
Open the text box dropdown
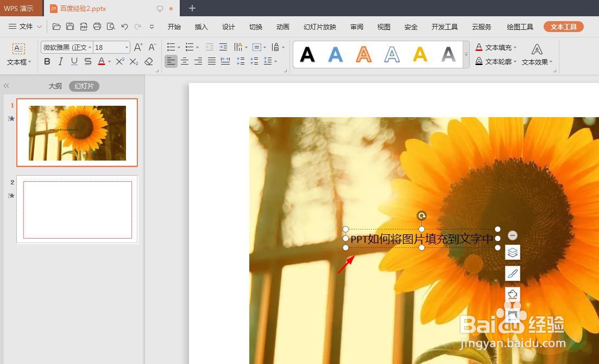pos(18,62)
